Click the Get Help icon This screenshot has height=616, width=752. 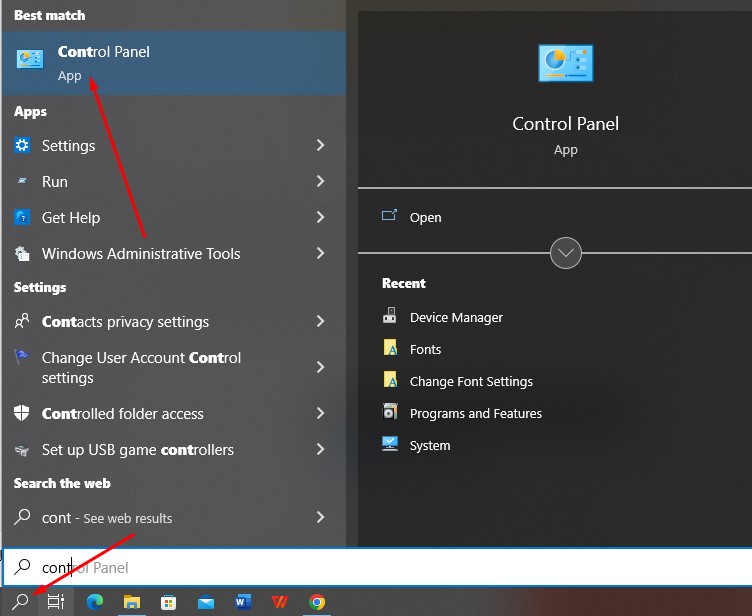click(x=22, y=217)
